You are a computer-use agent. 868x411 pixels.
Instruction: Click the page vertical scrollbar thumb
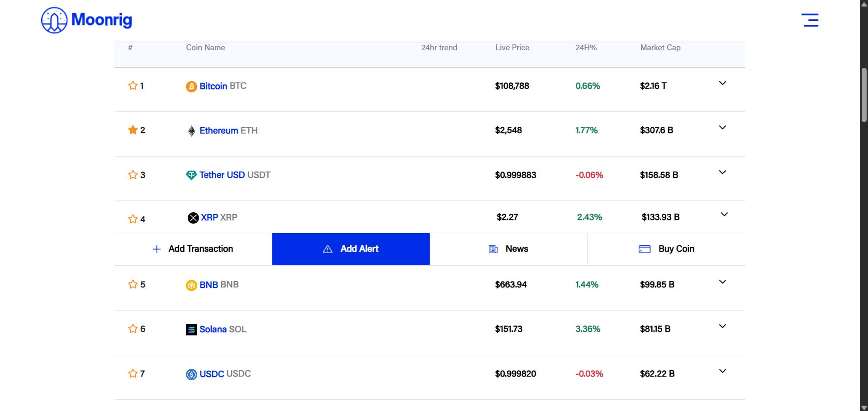click(x=864, y=95)
